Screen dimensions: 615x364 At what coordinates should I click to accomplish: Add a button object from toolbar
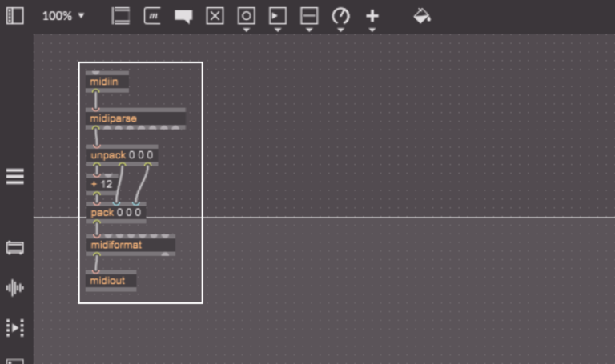pos(247,16)
